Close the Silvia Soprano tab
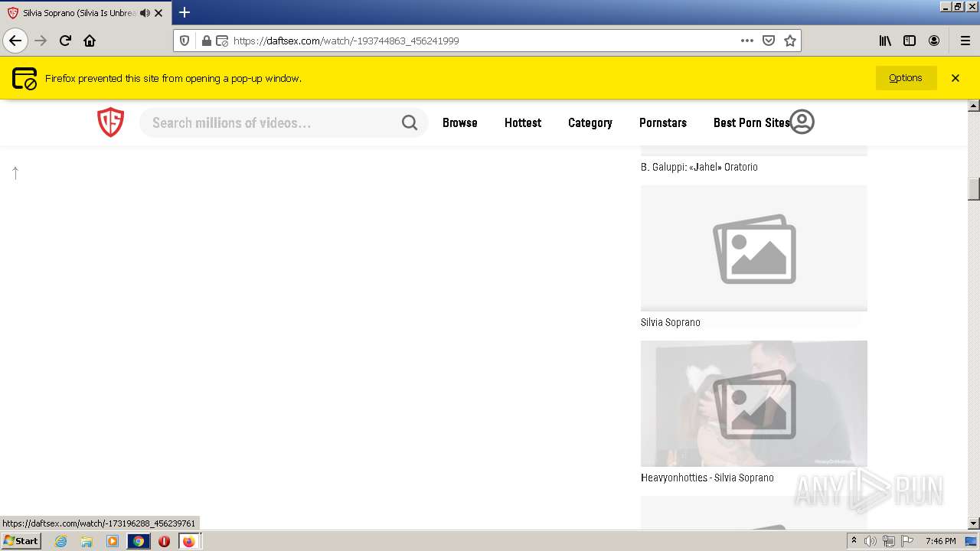Viewport: 980px width, 551px height. [158, 13]
